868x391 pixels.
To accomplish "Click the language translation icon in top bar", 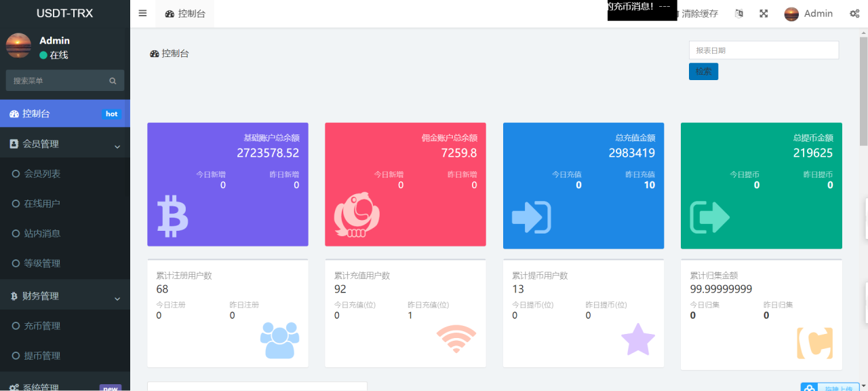I will tap(738, 13).
